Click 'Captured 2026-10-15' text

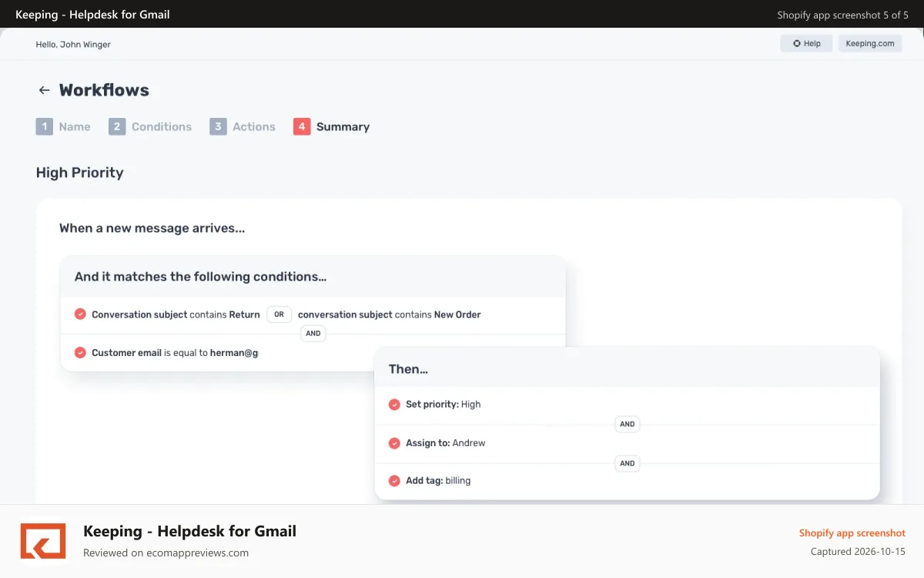pyautogui.click(x=858, y=552)
